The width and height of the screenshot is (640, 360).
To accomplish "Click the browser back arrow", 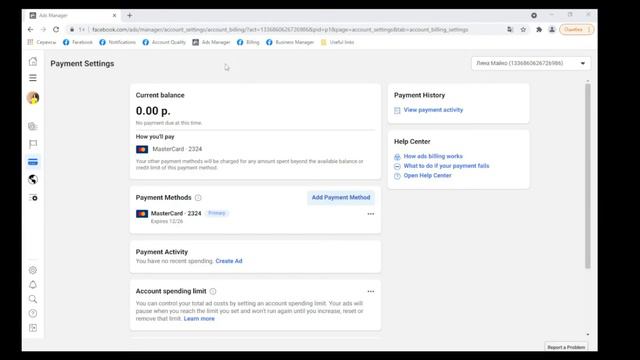I will [x=31, y=29].
